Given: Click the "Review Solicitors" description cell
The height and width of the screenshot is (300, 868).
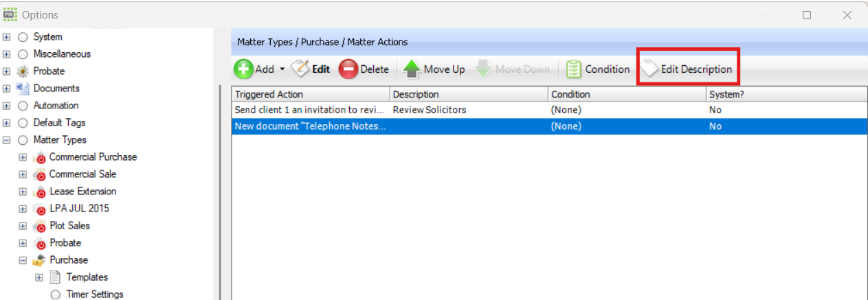Looking at the screenshot, I should pyautogui.click(x=469, y=110).
